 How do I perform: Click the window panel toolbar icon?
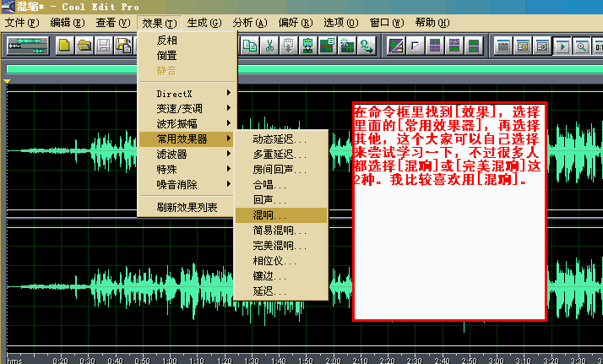pyautogui.click(x=503, y=46)
